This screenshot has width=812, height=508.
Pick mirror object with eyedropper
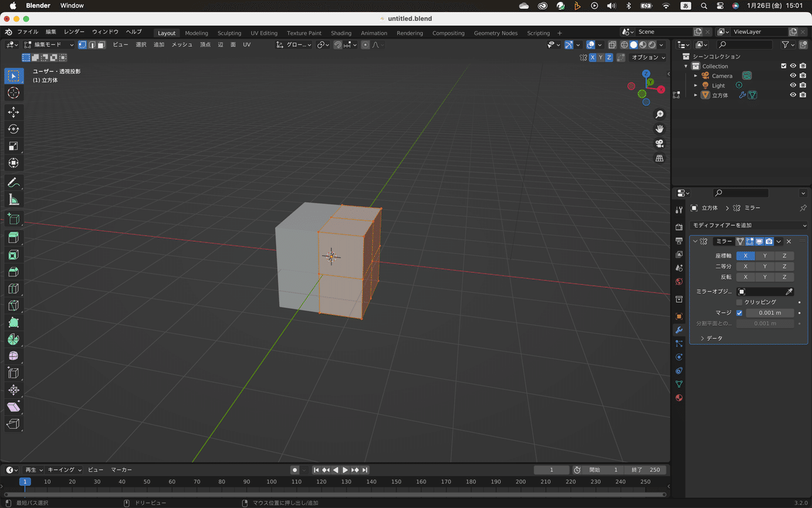click(x=789, y=291)
